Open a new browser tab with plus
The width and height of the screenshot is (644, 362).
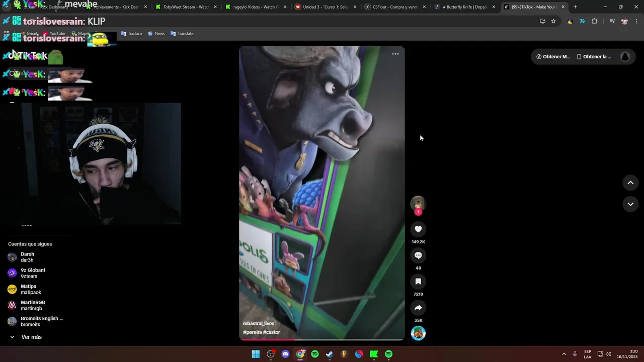[x=575, y=7]
